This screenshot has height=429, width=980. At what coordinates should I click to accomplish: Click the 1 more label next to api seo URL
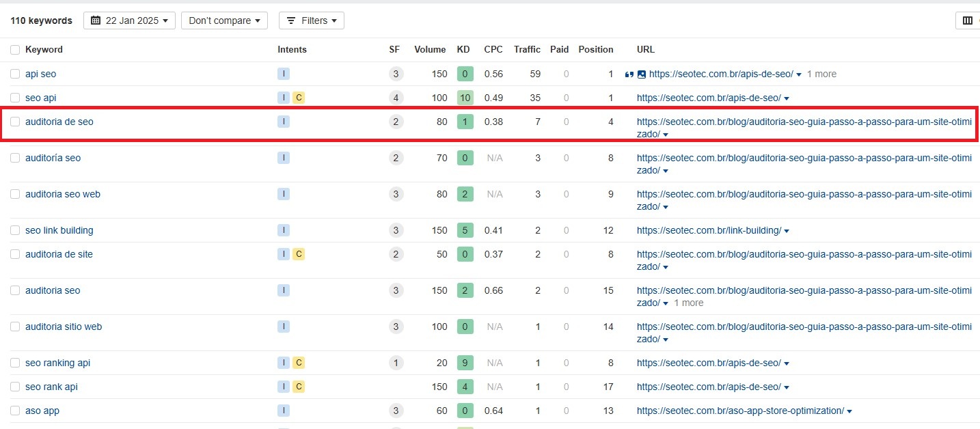click(821, 74)
